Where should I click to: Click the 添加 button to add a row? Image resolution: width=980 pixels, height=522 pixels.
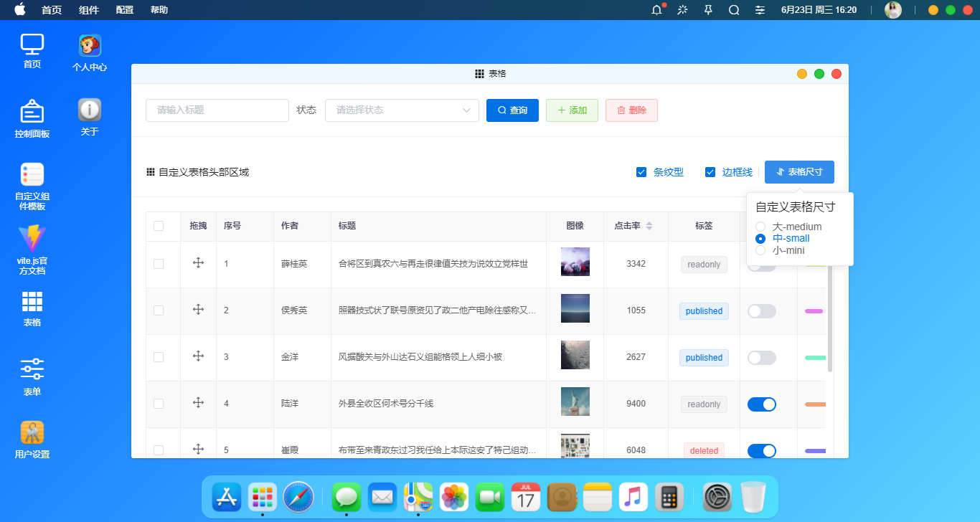(572, 110)
